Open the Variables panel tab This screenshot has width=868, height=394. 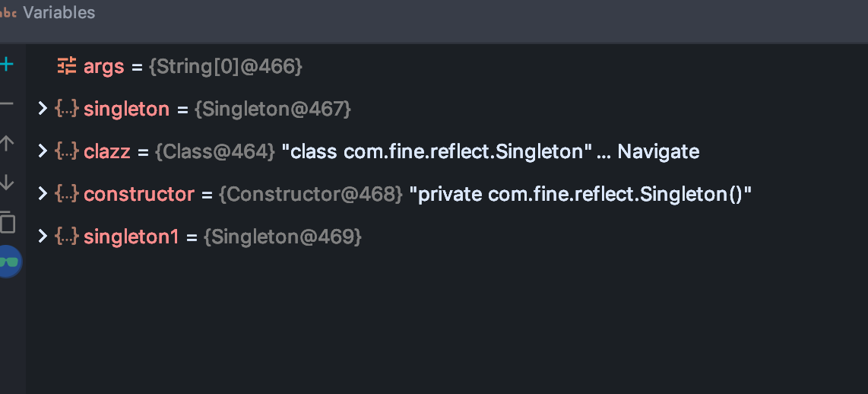tap(59, 13)
